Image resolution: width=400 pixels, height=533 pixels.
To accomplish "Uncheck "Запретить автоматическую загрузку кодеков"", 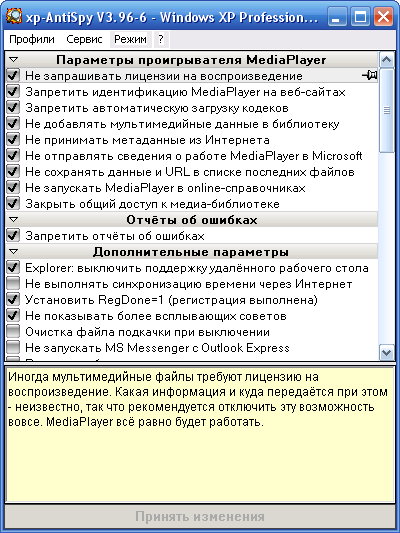I will click(x=13, y=108).
